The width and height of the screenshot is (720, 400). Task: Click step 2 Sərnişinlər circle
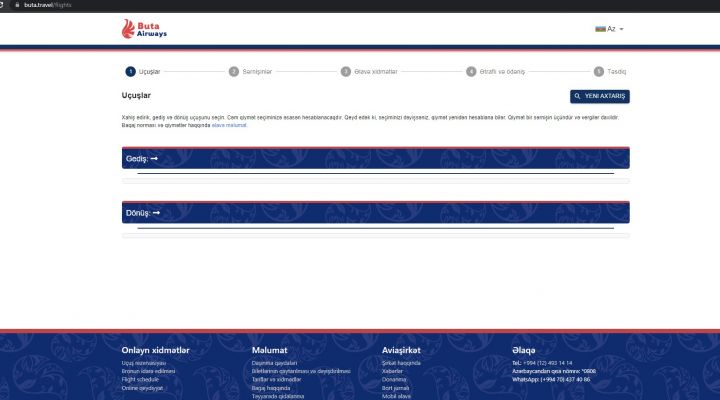click(x=234, y=72)
